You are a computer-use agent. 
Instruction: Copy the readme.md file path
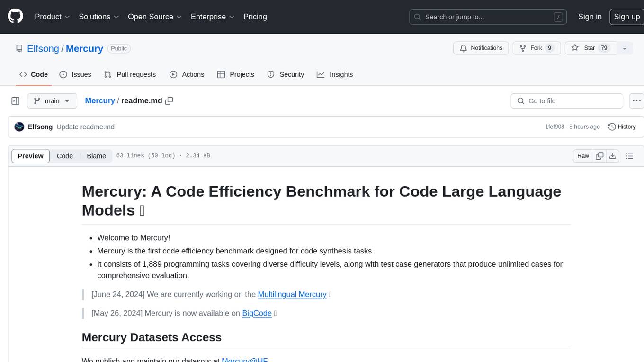tap(169, 101)
